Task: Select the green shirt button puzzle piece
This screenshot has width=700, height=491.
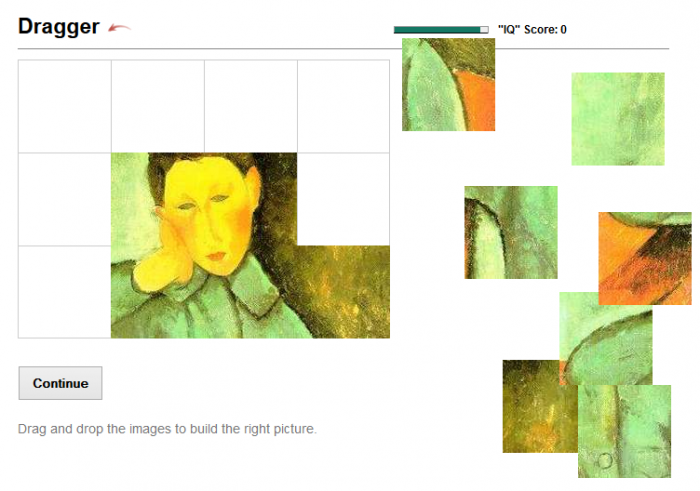Action: click(624, 431)
